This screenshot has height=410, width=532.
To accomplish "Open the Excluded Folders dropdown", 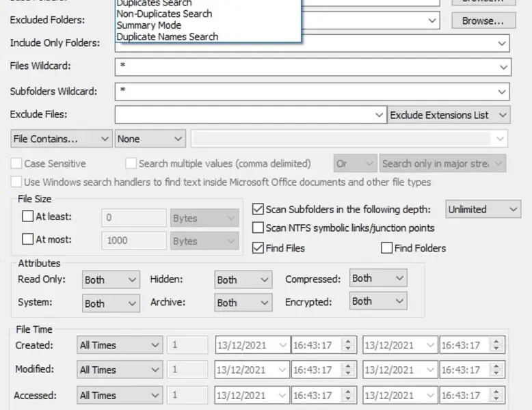I will (x=432, y=20).
